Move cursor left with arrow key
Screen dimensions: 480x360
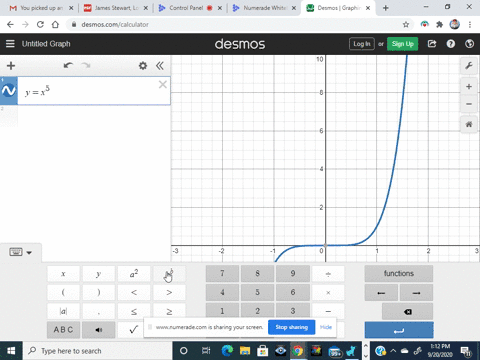(381, 293)
